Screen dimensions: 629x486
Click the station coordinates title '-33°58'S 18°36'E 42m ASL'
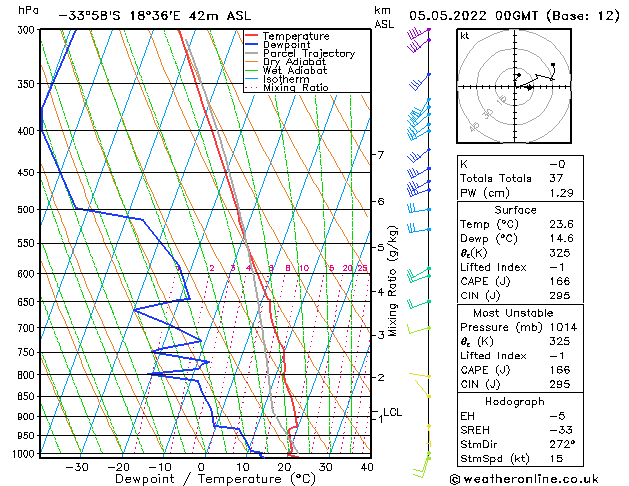[154, 16]
